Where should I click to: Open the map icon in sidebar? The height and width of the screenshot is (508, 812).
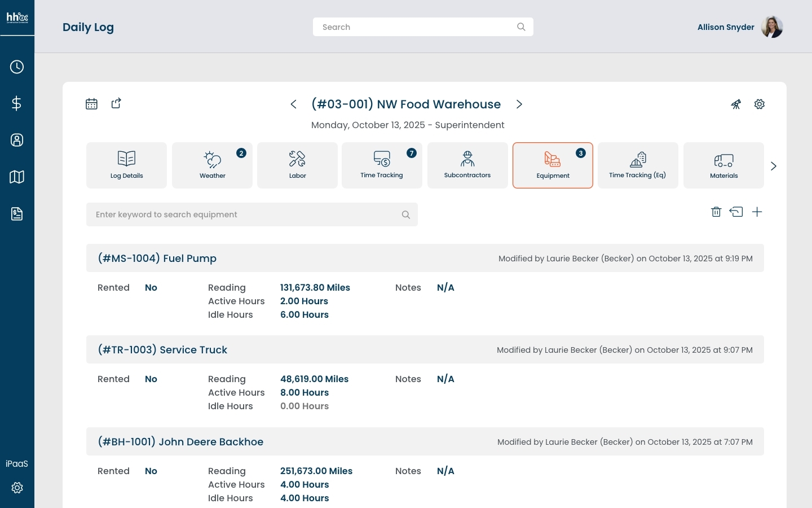click(17, 177)
